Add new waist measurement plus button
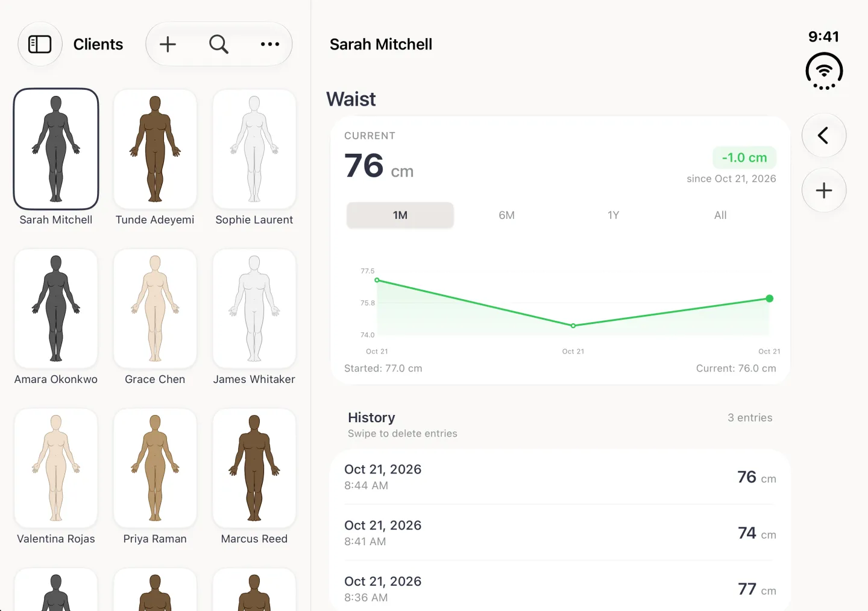The image size is (868, 611). (x=824, y=191)
